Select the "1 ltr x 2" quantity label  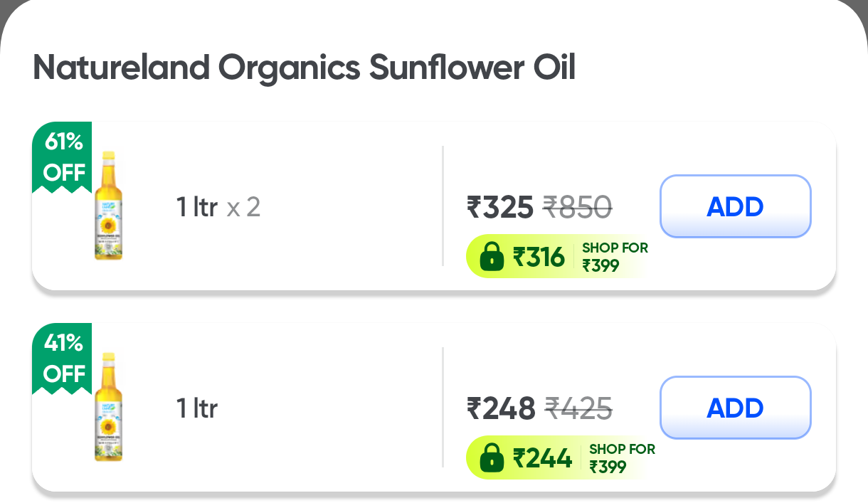[218, 207]
